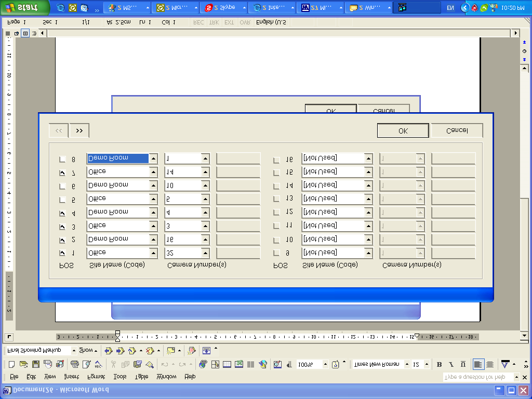Viewport: 532px width, 399px height.
Task: Switch to the 2 Skype taskbar item
Action: [223, 7]
